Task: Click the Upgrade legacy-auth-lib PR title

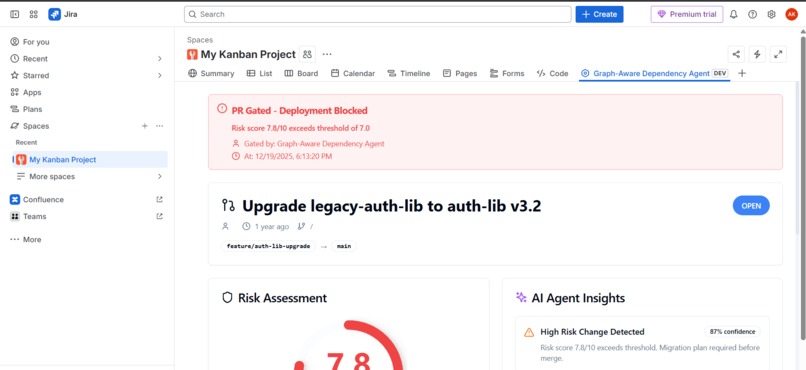Action: pyautogui.click(x=392, y=206)
